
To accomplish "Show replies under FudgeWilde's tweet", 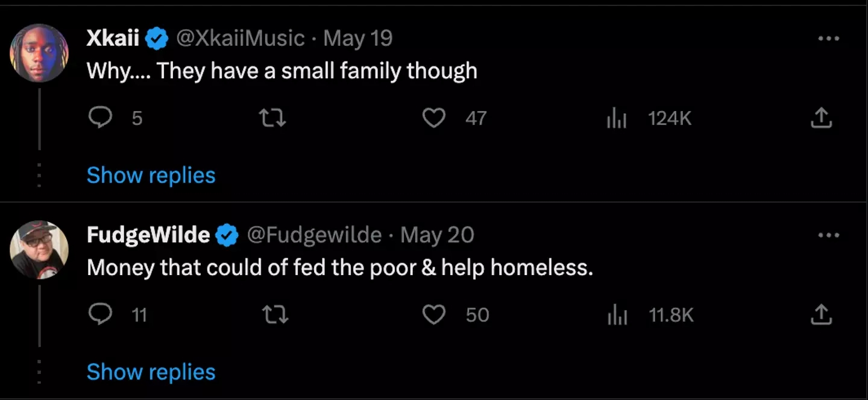I will click(151, 372).
